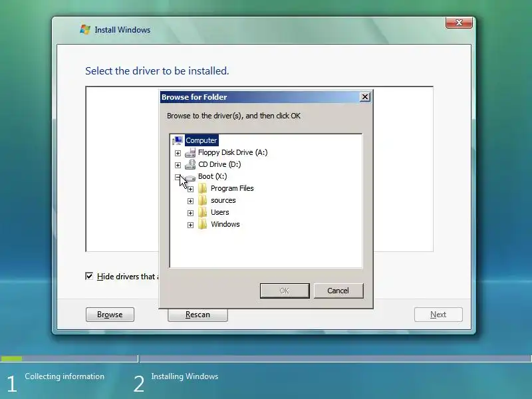Close the Browse for Folder dialog
Screen dimensions: 532x399
pyautogui.click(x=364, y=97)
